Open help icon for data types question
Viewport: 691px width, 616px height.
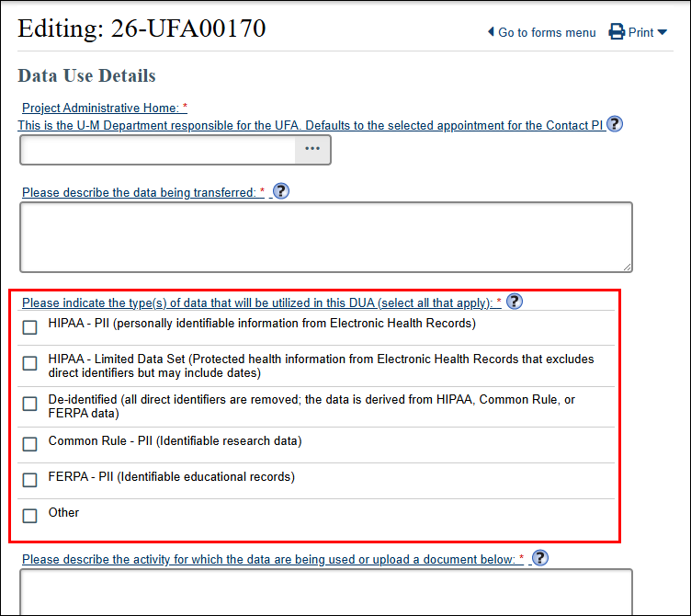[515, 302]
